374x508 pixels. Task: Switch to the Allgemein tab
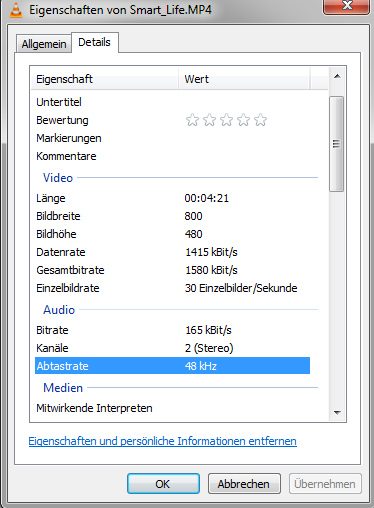[44, 44]
